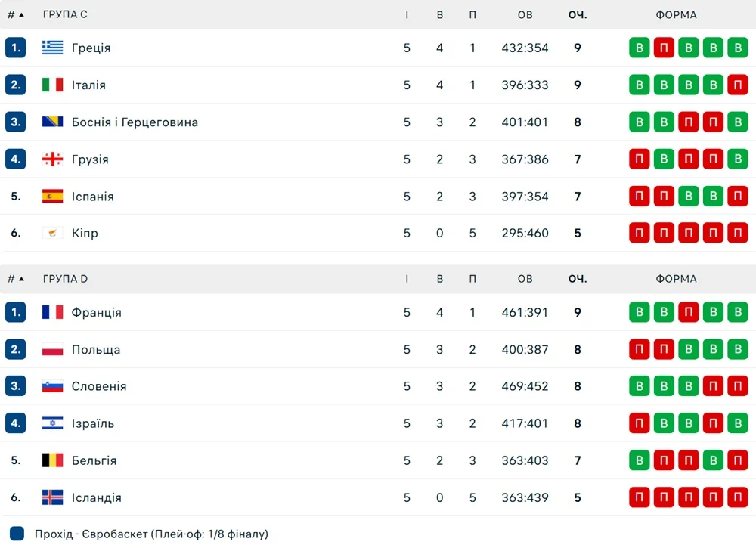
Task: Open the Польща team link
Action: click(x=96, y=349)
